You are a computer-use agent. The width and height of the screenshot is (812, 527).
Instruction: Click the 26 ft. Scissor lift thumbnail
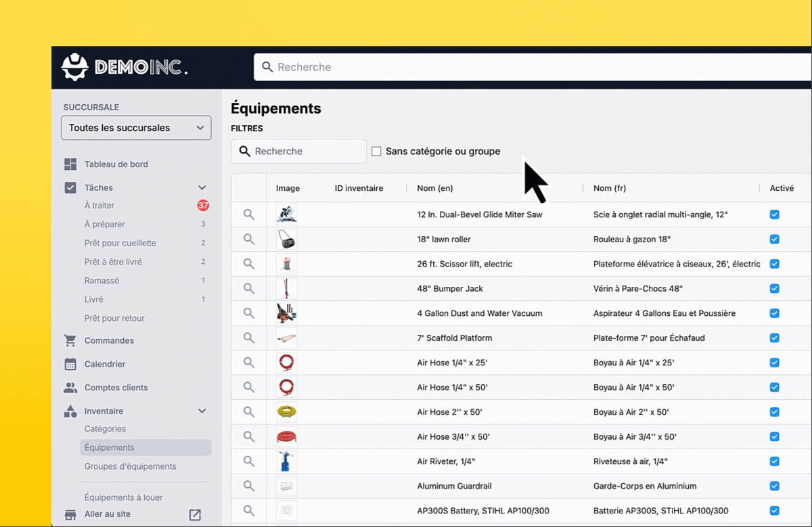coord(287,264)
